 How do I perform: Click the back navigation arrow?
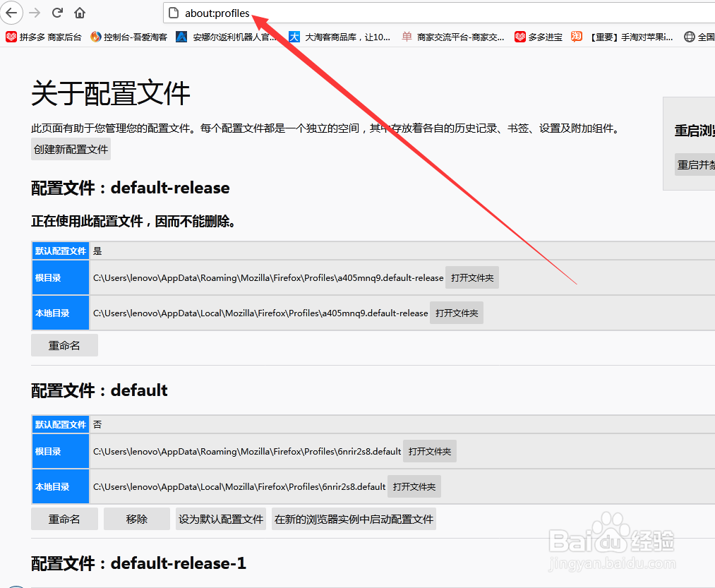tap(11, 13)
